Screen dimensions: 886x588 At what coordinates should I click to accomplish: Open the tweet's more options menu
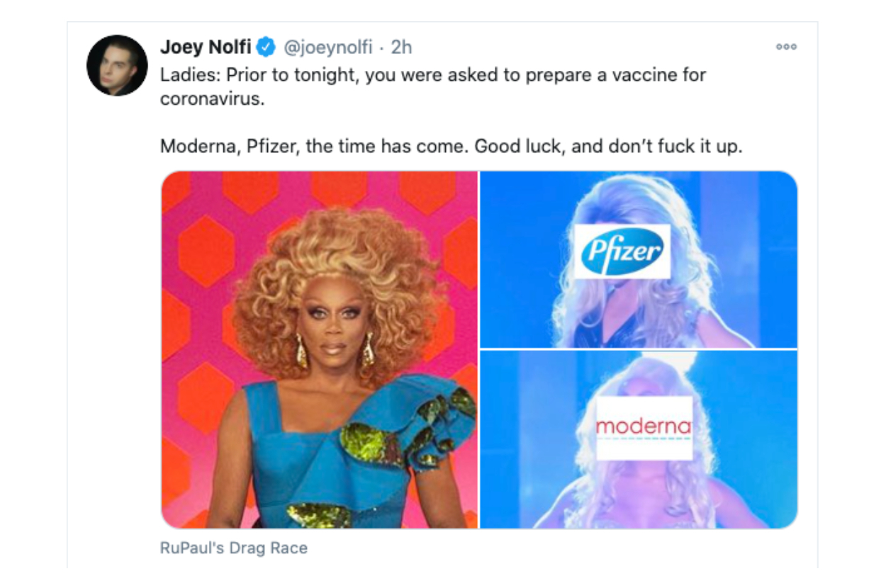click(786, 47)
